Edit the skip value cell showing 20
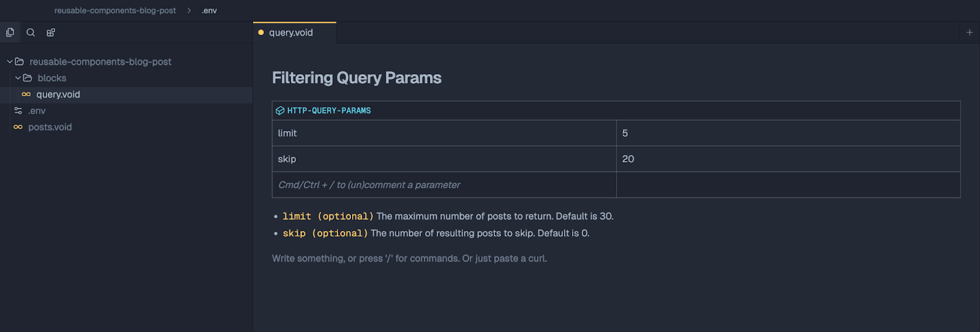 [x=788, y=159]
